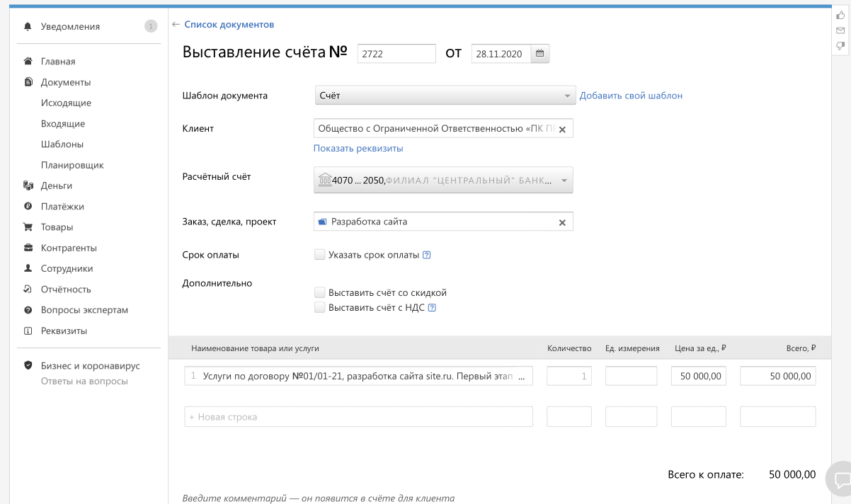This screenshot has width=851, height=504.
Task: Clear the selected client with X
Action: [562, 130]
